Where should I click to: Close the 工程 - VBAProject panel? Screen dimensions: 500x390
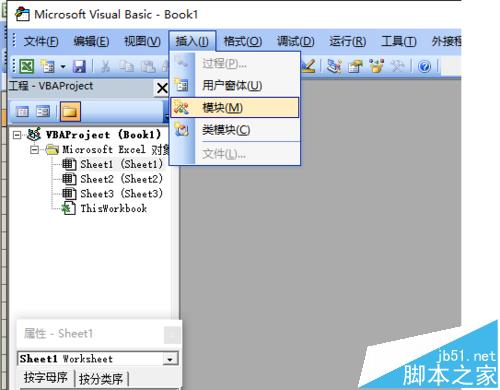(162, 88)
